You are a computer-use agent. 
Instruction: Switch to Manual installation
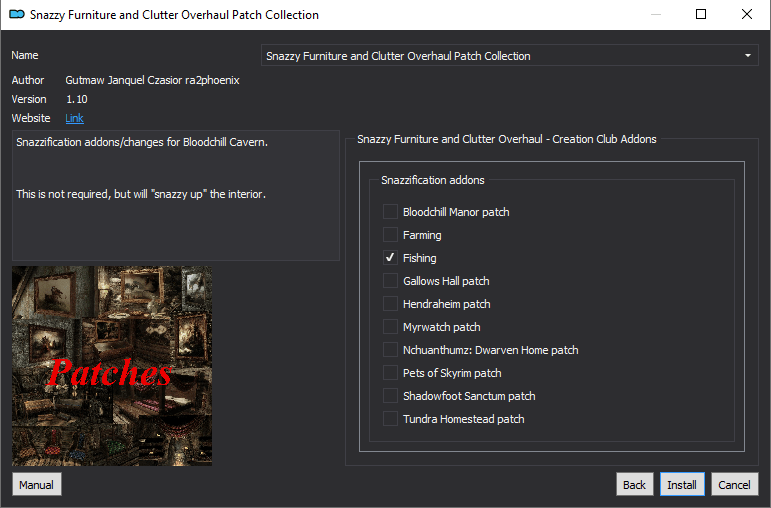(36, 484)
